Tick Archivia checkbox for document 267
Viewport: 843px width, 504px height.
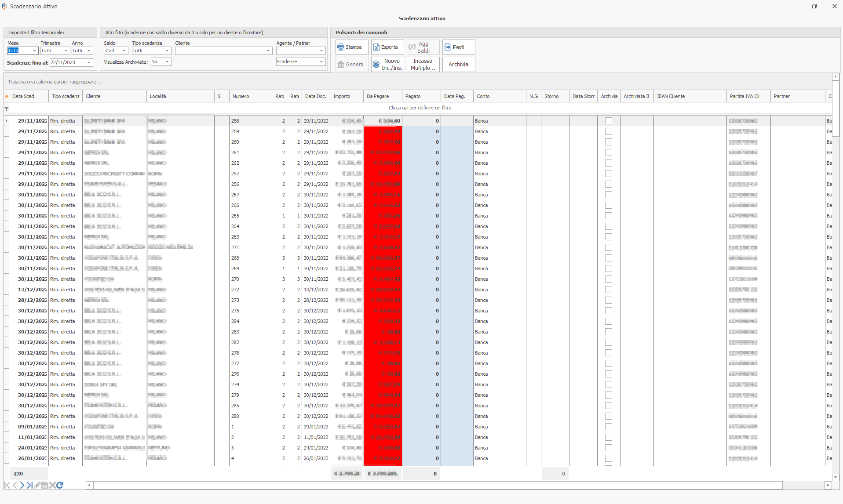pos(609,195)
